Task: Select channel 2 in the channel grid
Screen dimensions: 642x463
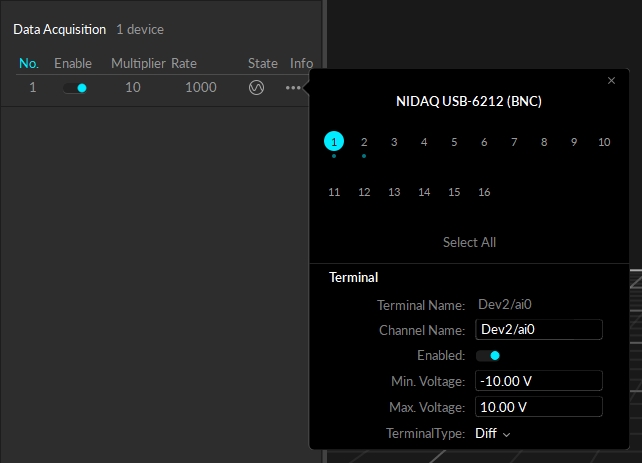Action: tap(364, 142)
